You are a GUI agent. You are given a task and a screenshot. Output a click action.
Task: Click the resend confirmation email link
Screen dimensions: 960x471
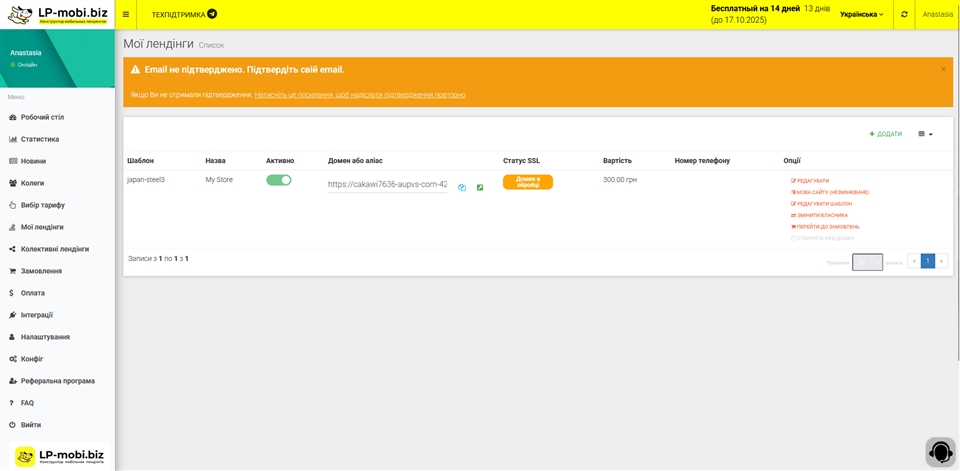click(x=359, y=95)
